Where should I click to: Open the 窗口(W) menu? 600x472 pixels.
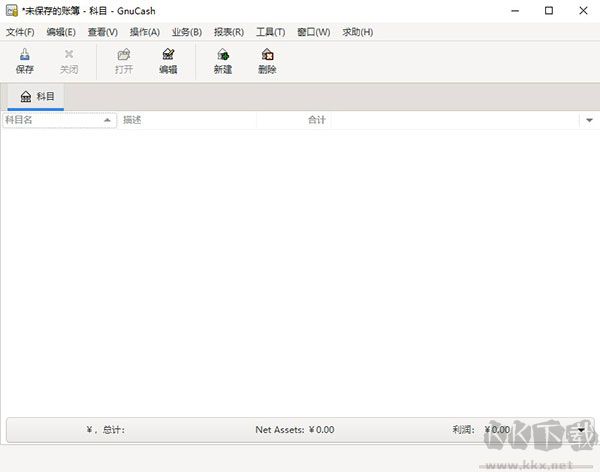click(x=313, y=32)
